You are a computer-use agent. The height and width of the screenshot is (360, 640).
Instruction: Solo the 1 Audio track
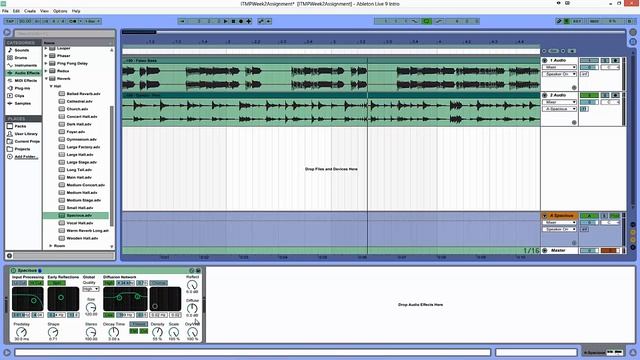coord(605,60)
